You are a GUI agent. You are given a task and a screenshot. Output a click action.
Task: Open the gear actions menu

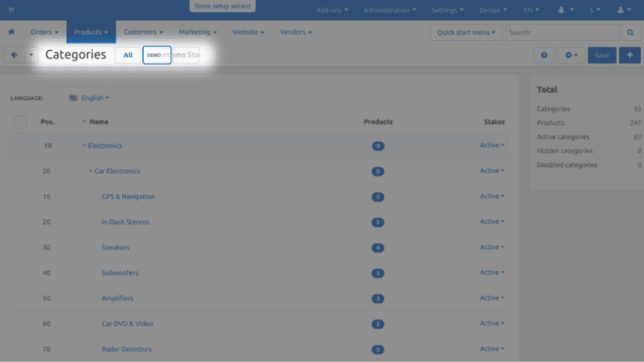pos(571,55)
